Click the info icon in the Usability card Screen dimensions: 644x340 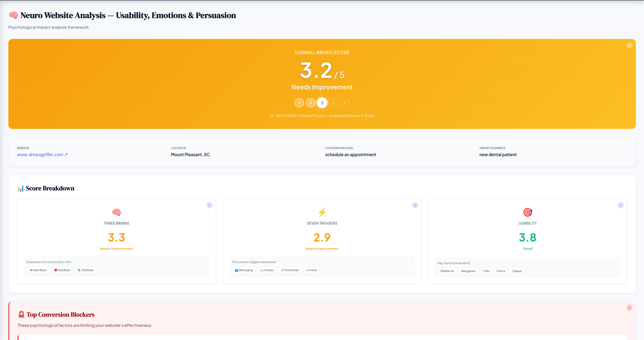click(620, 205)
